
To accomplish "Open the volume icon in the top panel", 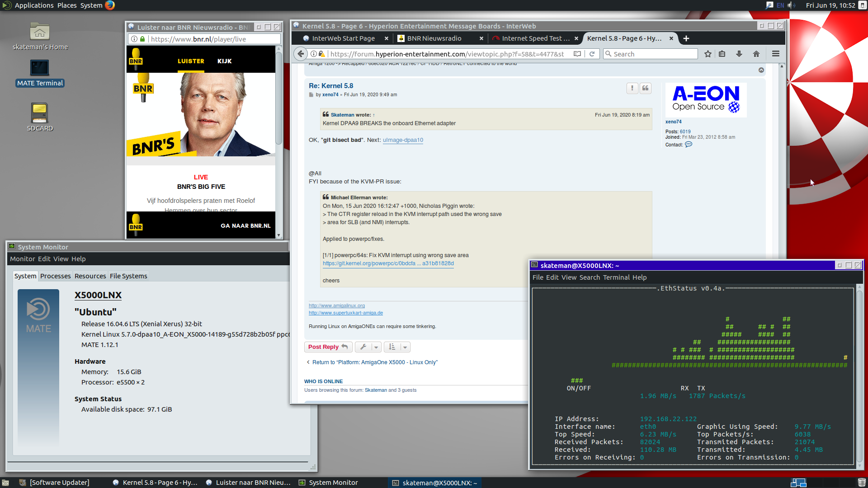I will [791, 5].
